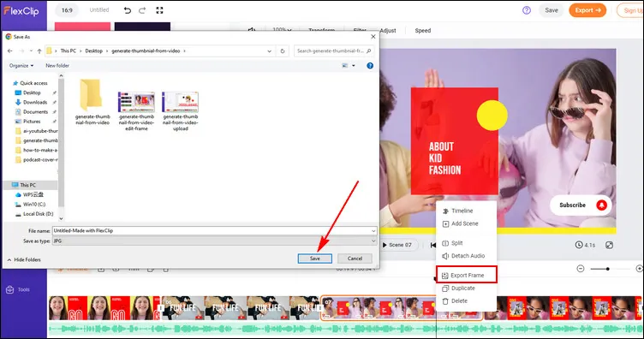
Task: Click the red Subscribe bell icon
Action: click(602, 205)
